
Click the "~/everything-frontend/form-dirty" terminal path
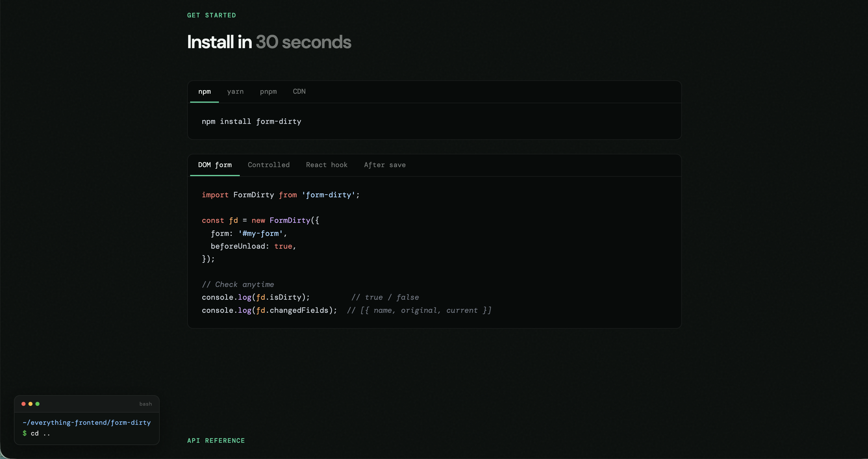pos(87,423)
